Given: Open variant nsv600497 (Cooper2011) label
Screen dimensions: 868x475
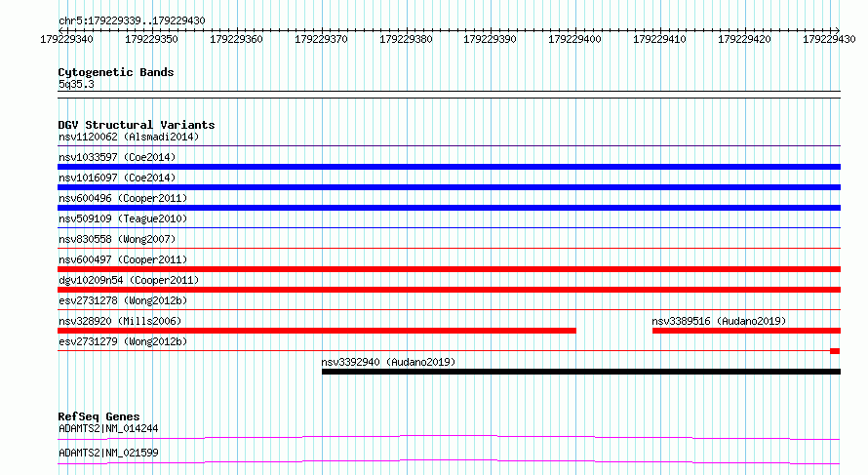Looking at the screenshot, I should point(123,259).
